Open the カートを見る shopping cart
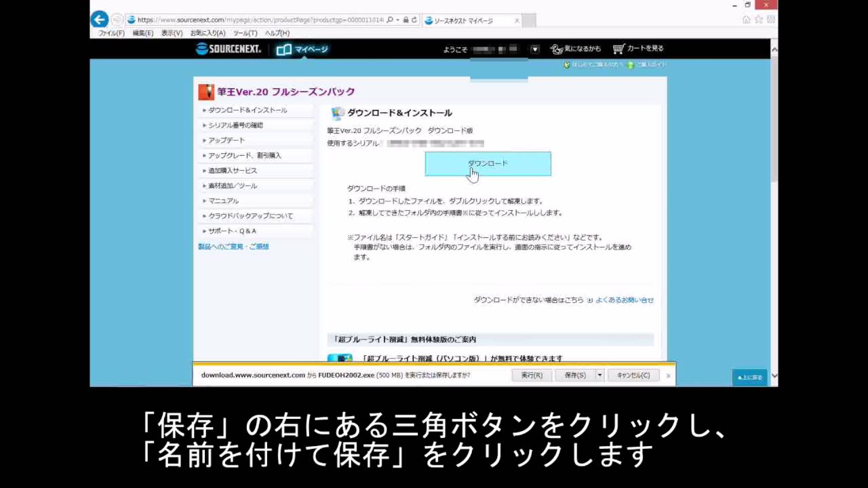 pos(635,48)
